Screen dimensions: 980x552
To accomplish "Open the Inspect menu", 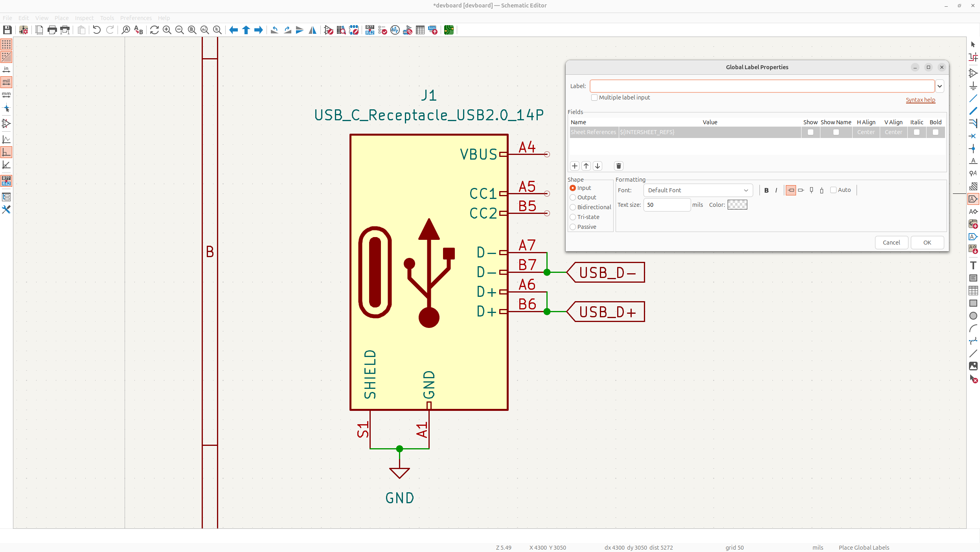I will 84,18.
